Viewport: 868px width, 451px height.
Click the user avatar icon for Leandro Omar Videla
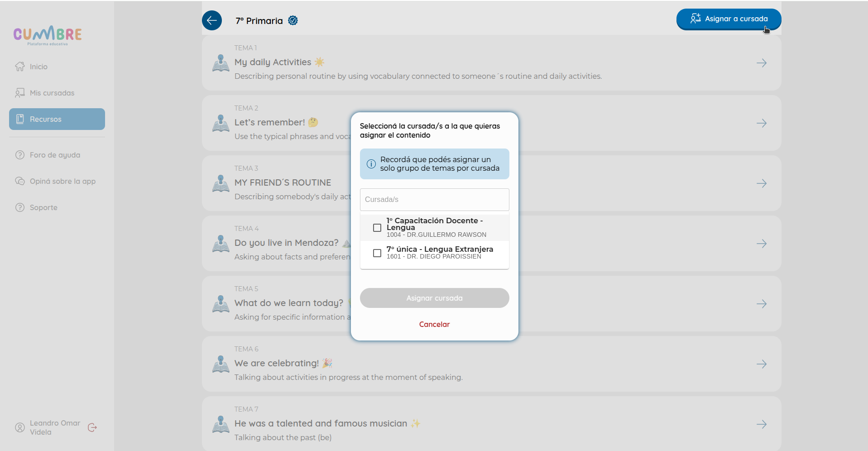20,427
